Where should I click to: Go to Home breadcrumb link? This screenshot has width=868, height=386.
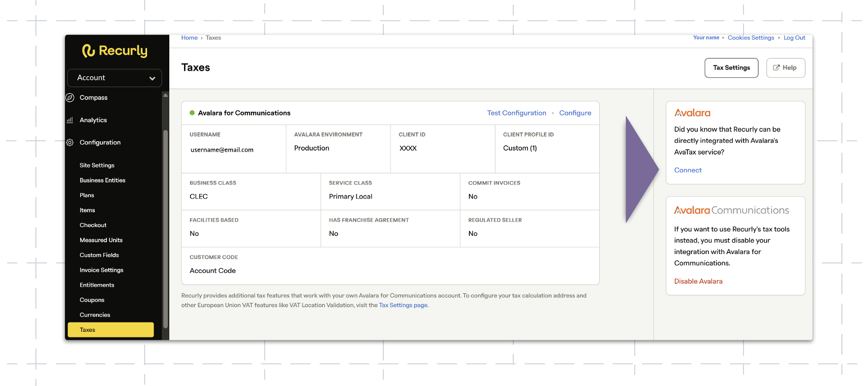(x=189, y=38)
